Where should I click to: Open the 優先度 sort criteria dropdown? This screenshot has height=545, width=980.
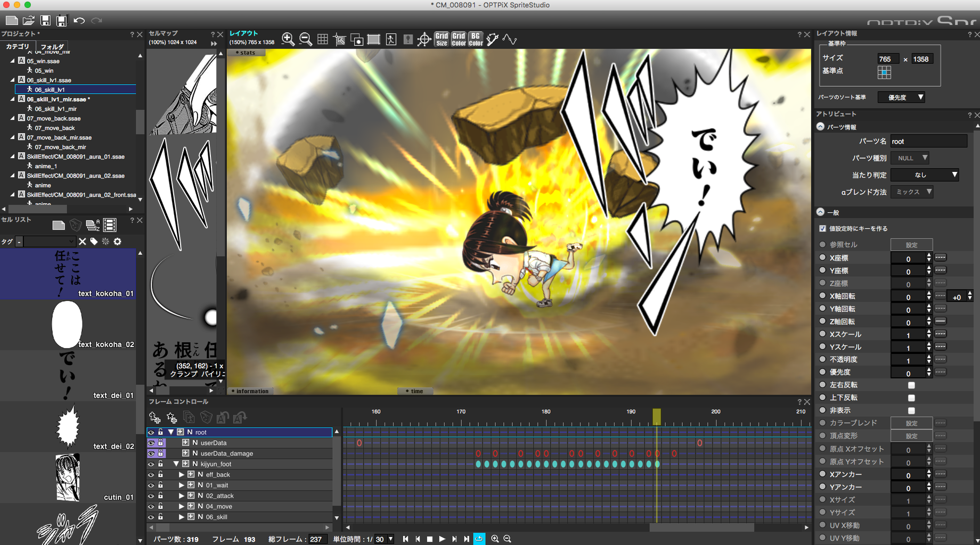click(901, 97)
